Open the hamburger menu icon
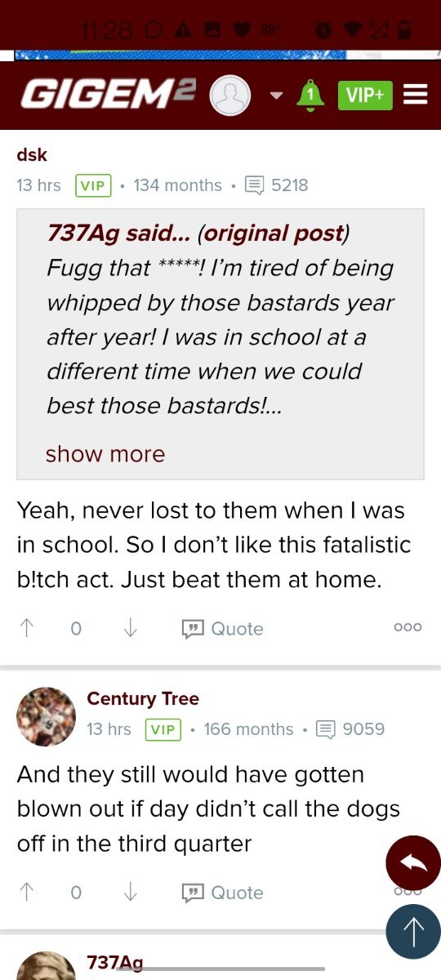The width and height of the screenshot is (441, 980). pyautogui.click(x=416, y=95)
